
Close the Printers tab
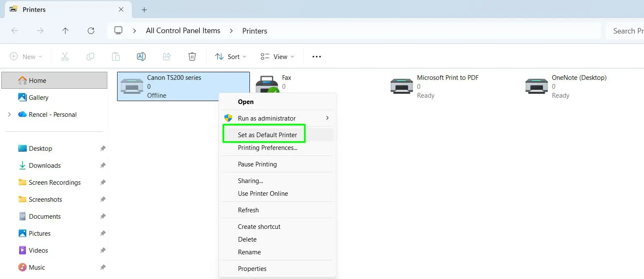pyautogui.click(x=121, y=9)
